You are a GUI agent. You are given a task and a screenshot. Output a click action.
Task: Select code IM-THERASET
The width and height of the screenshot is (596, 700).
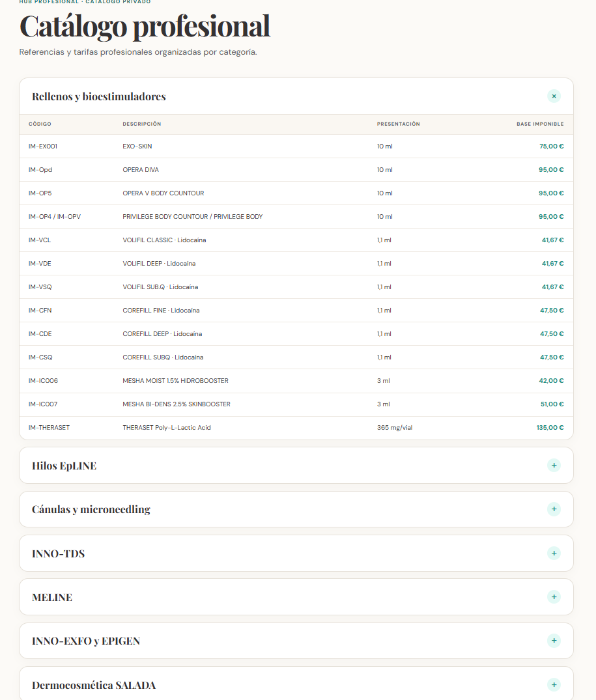(x=49, y=428)
